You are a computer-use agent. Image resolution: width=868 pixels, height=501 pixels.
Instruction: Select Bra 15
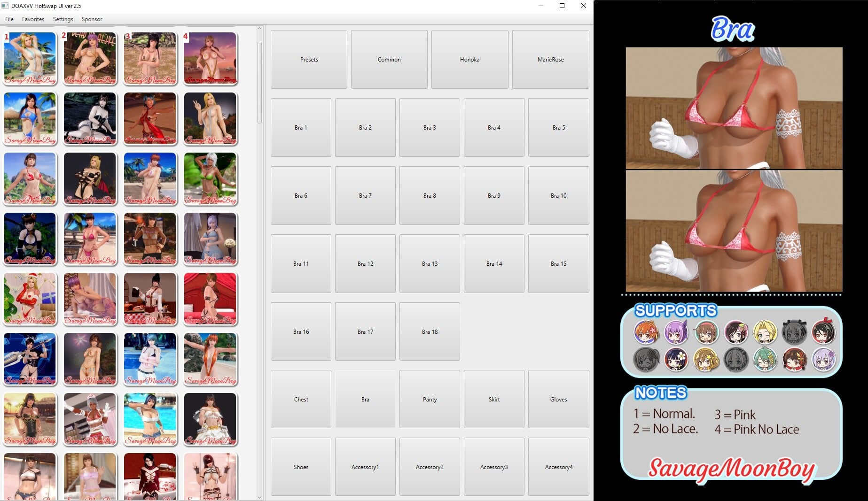pyautogui.click(x=558, y=263)
